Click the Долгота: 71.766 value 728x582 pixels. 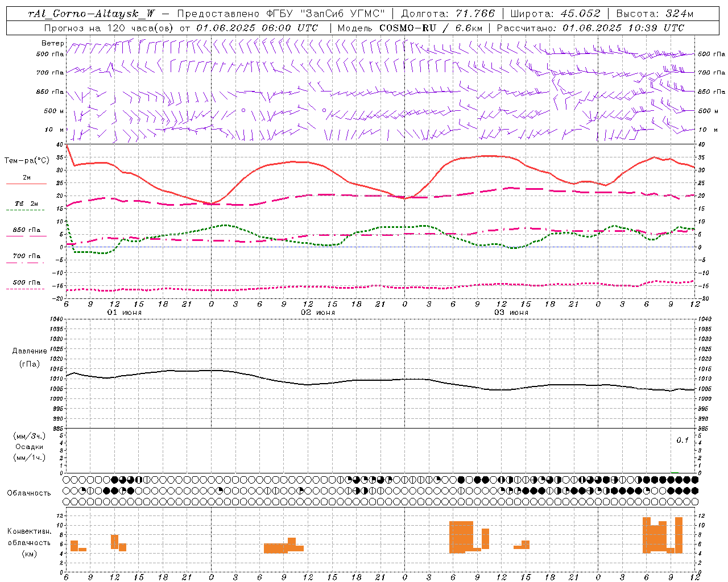click(x=448, y=14)
